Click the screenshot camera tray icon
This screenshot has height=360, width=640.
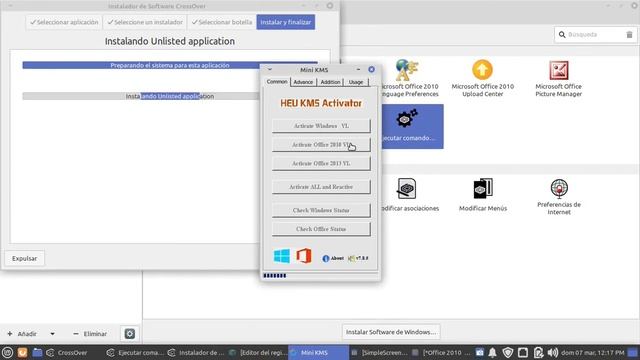pyautogui.click(x=480, y=353)
